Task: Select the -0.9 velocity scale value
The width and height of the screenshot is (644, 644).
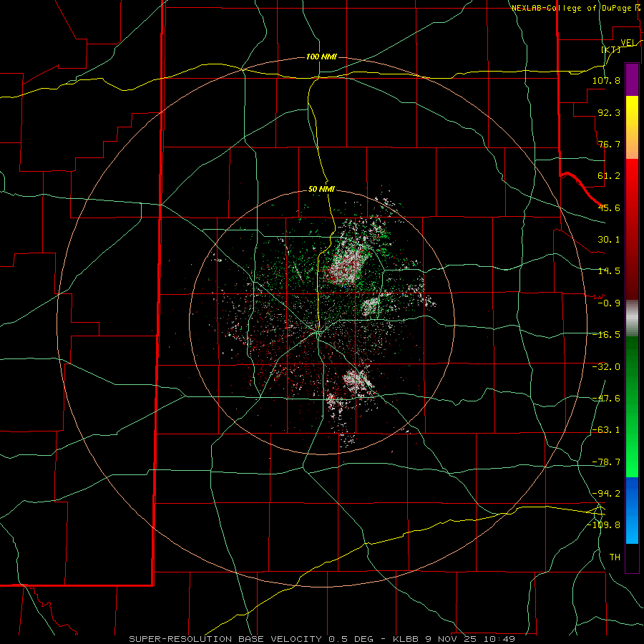Action: 609,303
